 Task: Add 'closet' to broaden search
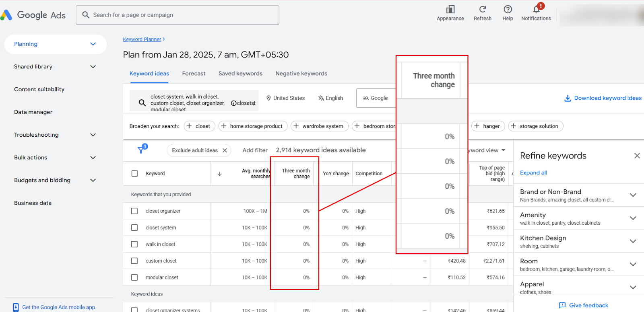tap(199, 126)
